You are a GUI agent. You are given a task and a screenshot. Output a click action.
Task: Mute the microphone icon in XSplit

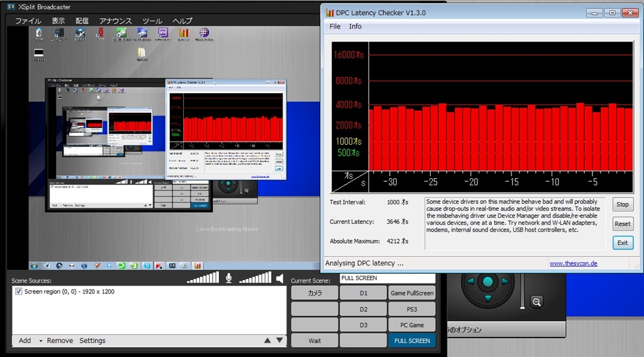point(229,278)
